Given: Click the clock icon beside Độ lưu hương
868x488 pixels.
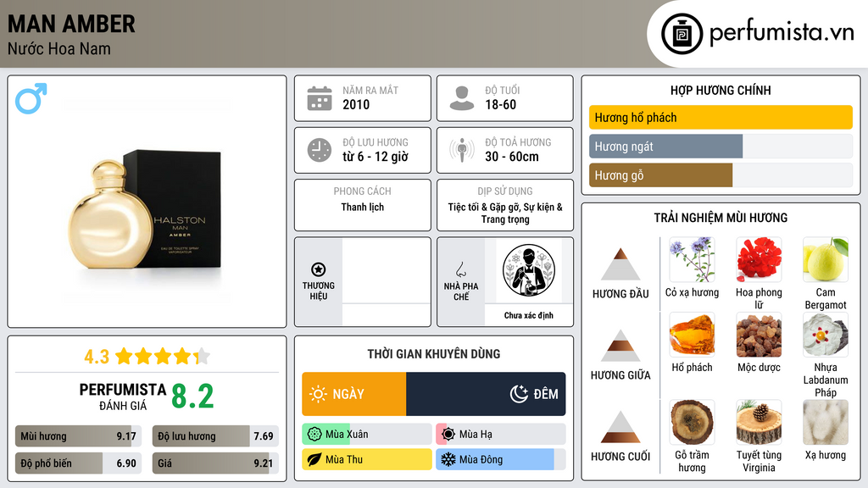Looking at the screenshot, I should (x=320, y=150).
